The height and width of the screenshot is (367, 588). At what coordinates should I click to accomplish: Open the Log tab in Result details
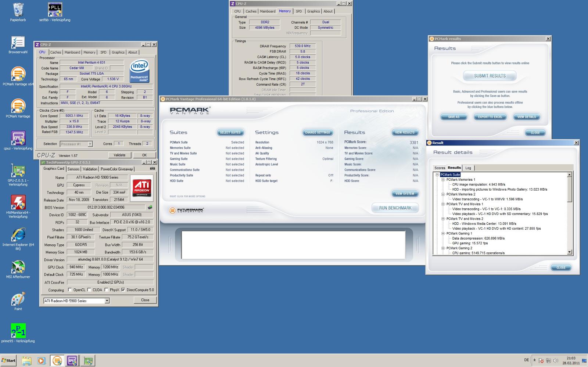tap(468, 168)
